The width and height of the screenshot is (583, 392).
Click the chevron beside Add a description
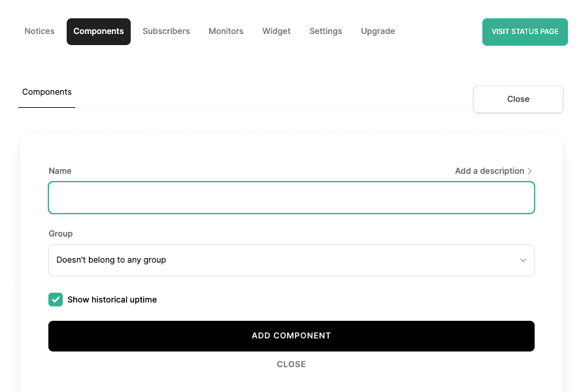530,171
